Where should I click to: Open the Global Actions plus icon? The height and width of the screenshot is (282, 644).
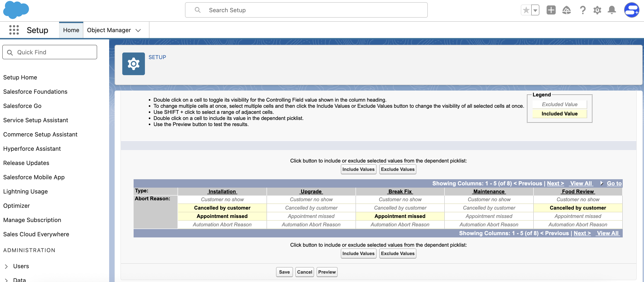[551, 10]
